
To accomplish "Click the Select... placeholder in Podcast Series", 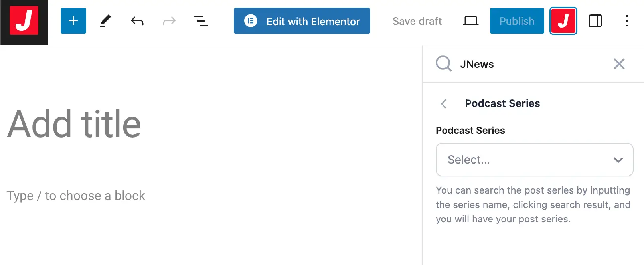I will [469, 160].
